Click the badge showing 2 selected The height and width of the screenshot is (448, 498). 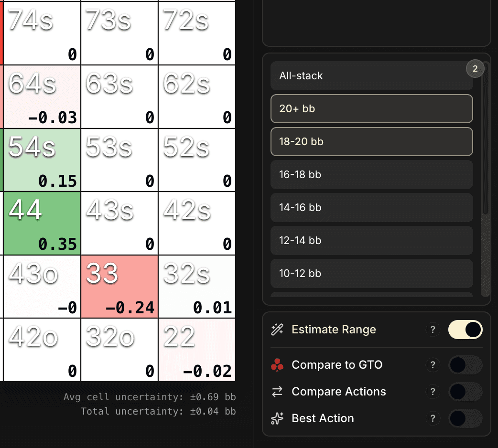click(475, 68)
